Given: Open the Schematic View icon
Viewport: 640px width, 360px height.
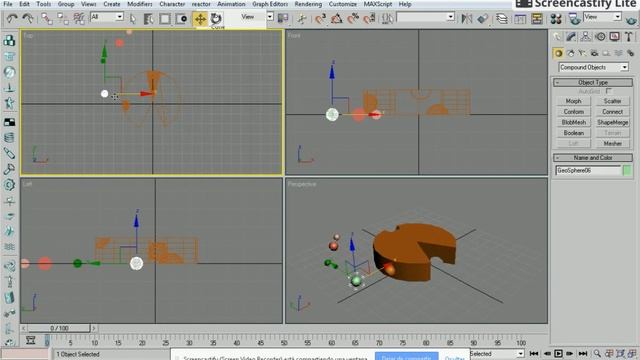Looking at the screenshot, I should [x=537, y=19].
